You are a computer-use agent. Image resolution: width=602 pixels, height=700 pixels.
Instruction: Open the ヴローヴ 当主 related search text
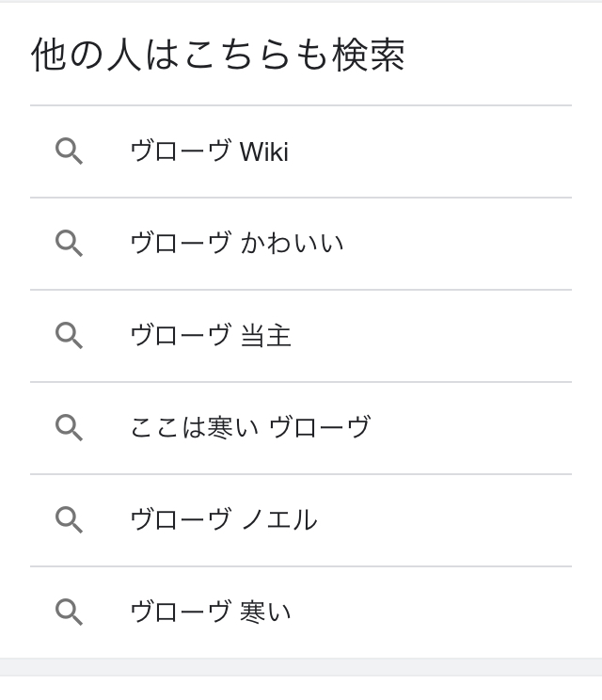tap(210, 336)
